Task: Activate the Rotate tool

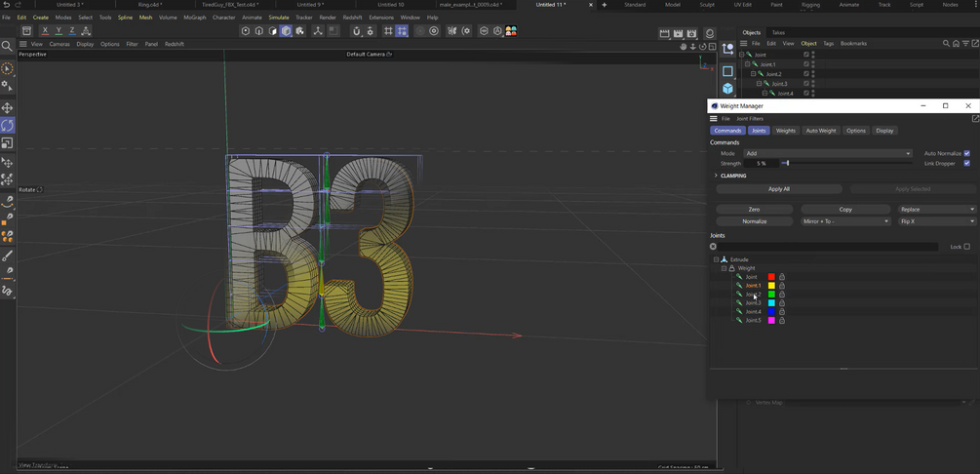Action: tap(7, 126)
